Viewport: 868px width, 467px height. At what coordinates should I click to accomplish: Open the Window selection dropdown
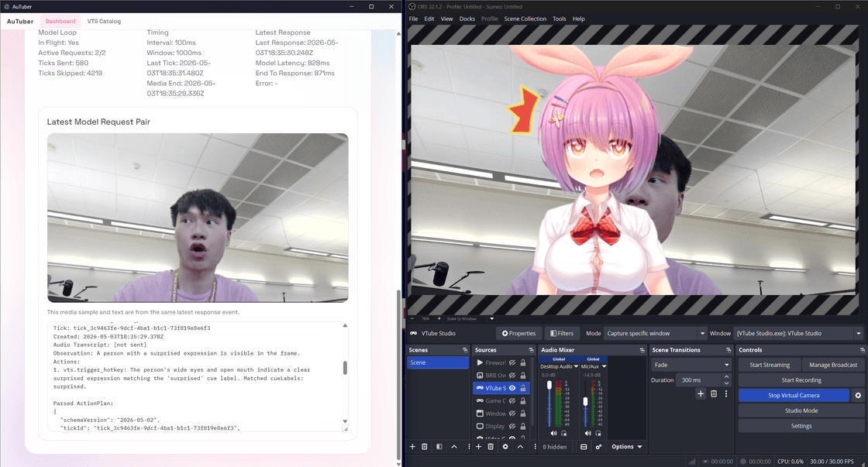[x=798, y=334]
